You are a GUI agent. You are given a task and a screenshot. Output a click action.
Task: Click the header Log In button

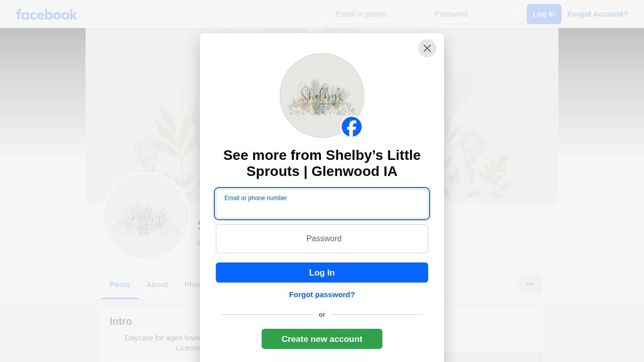[544, 14]
